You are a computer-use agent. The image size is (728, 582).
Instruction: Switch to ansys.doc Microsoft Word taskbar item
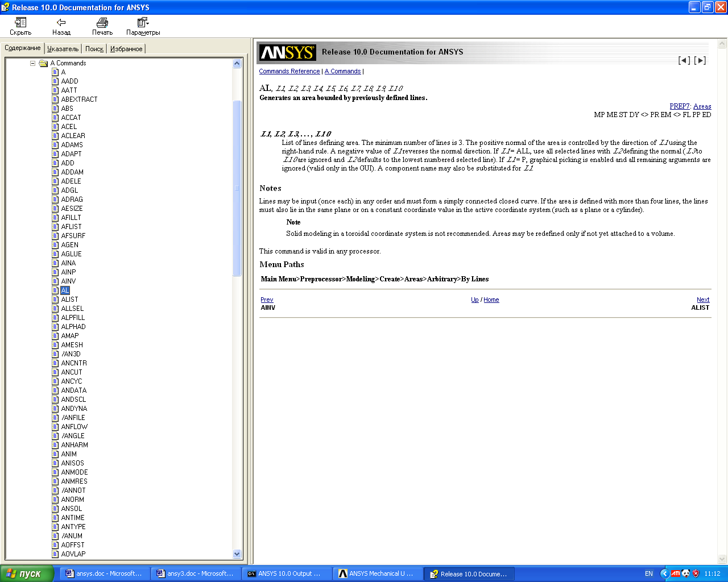tap(106, 573)
